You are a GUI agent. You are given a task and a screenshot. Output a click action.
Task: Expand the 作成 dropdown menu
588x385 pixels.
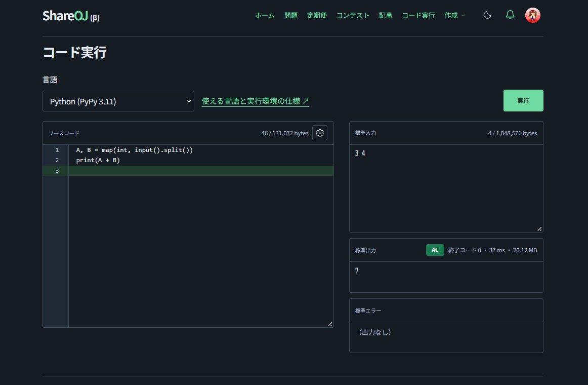(x=454, y=15)
